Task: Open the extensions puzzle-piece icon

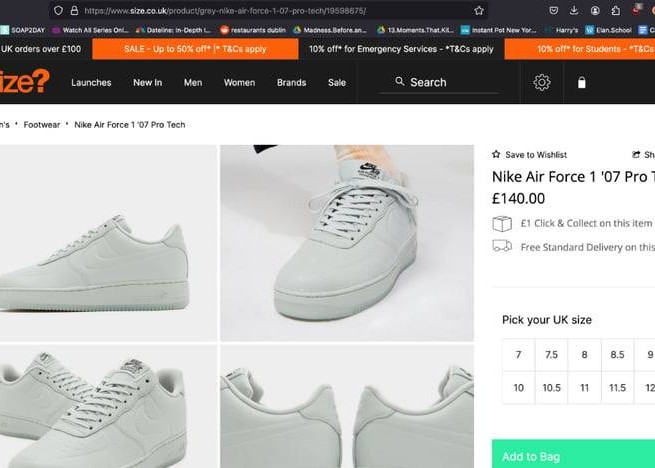Action: coord(615,10)
